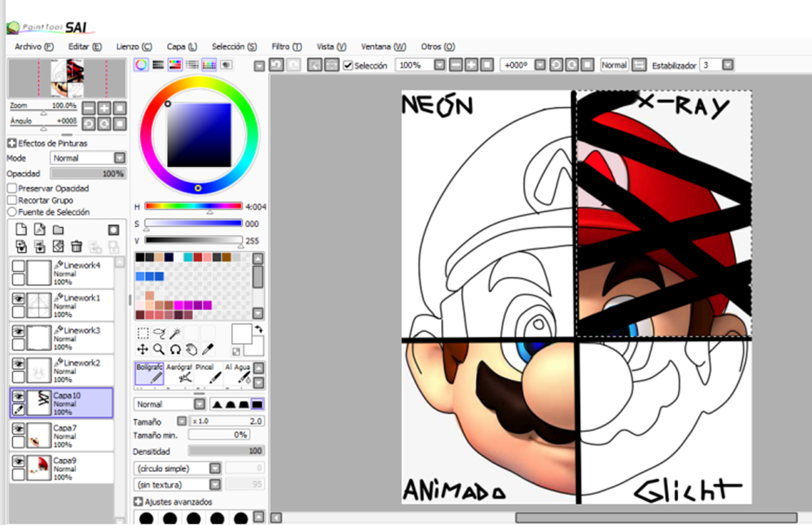Select the zoom magnifier tool

[x=159, y=349]
